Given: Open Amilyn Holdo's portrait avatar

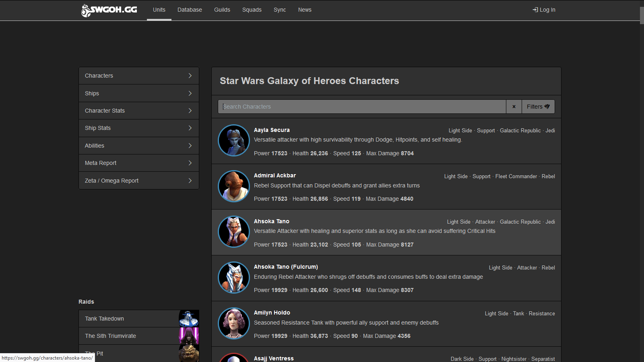Looking at the screenshot, I should click(234, 323).
